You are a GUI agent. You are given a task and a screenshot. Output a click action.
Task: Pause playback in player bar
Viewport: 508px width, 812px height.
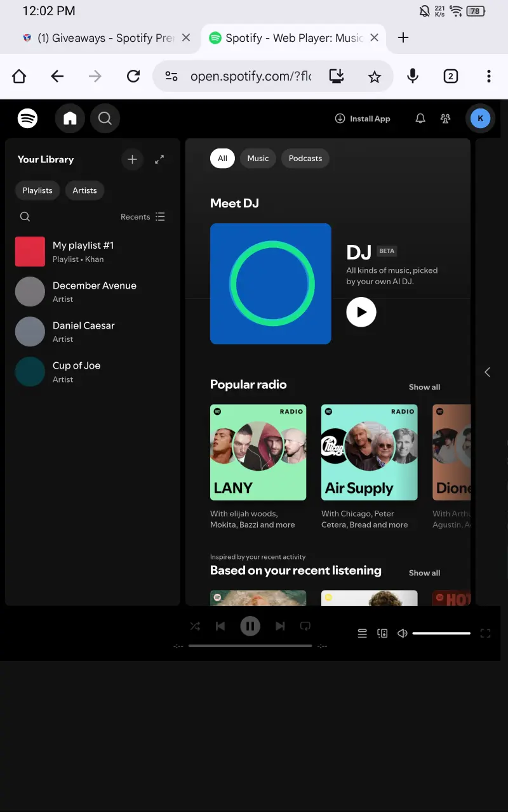click(x=250, y=627)
